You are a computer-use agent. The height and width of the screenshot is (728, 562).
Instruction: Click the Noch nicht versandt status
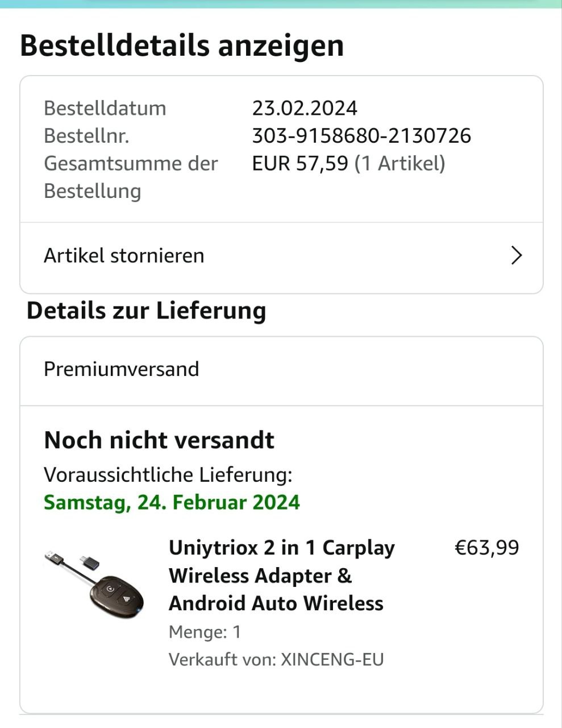(159, 440)
